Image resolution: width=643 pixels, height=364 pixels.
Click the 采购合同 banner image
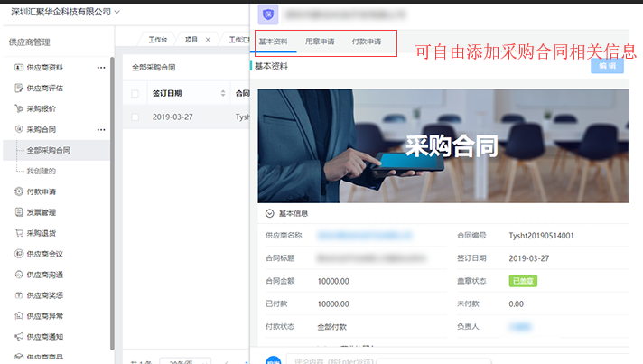coord(443,146)
